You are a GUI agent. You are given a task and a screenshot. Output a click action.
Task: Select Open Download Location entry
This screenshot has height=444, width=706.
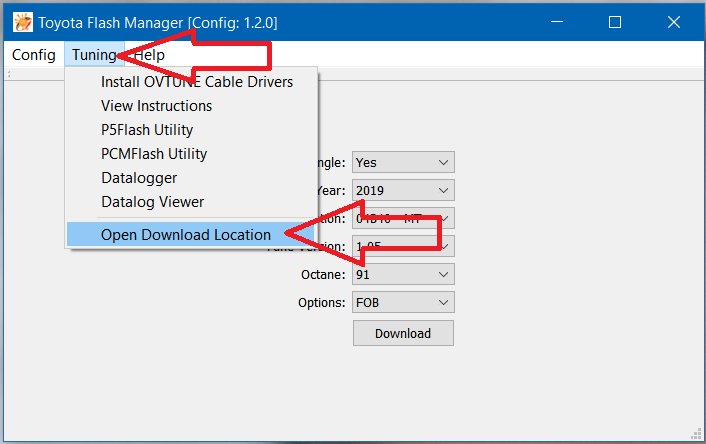192,235
